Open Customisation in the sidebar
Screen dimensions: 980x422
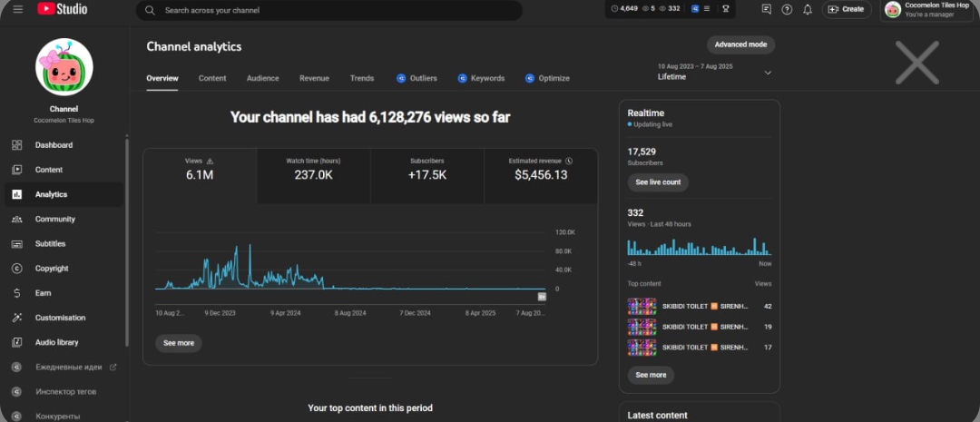(64, 318)
